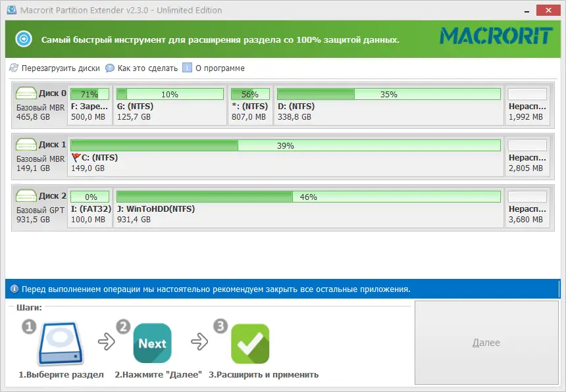566x392 pixels.
Task: Select the D: (NTFS) partition
Action: pyautogui.click(x=388, y=104)
